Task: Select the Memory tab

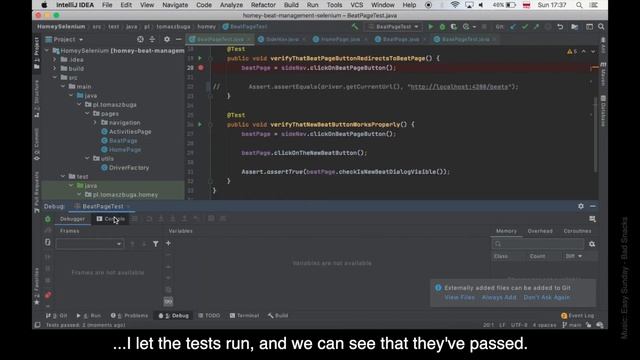Action: (x=506, y=231)
